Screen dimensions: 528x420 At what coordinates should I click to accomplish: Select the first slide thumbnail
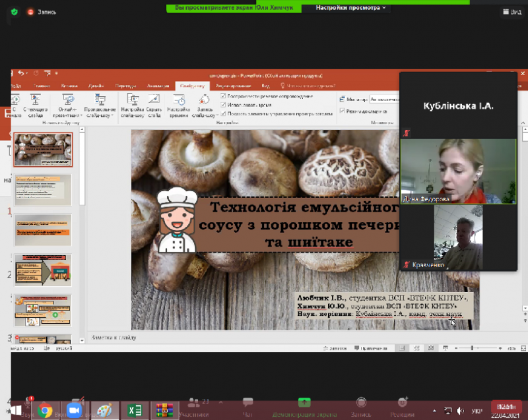[x=43, y=150]
